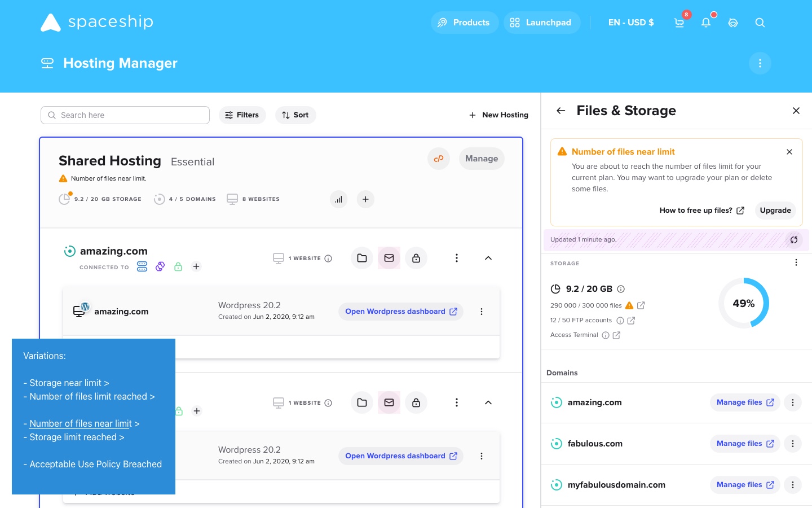This screenshot has height=508, width=812.
Task: Collapse the amazing.com domain section
Action: coord(488,258)
